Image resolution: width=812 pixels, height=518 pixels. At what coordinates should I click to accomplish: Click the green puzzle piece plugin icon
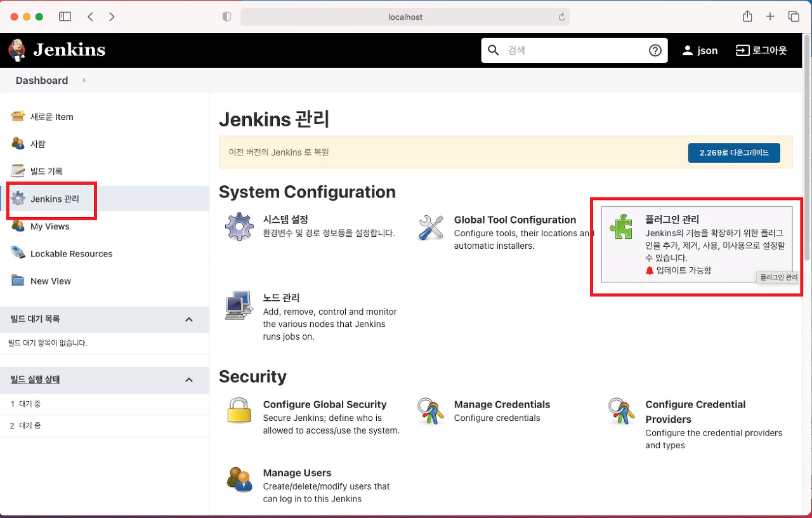(621, 226)
